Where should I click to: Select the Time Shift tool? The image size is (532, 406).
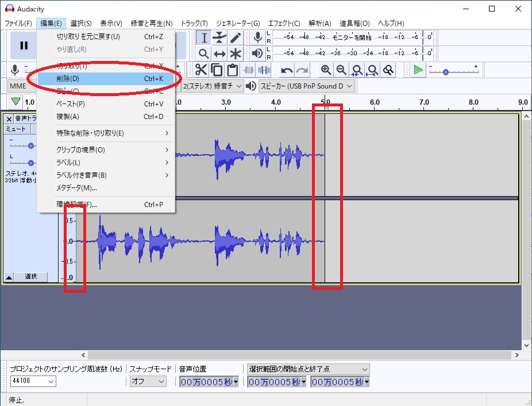click(x=219, y=53)
